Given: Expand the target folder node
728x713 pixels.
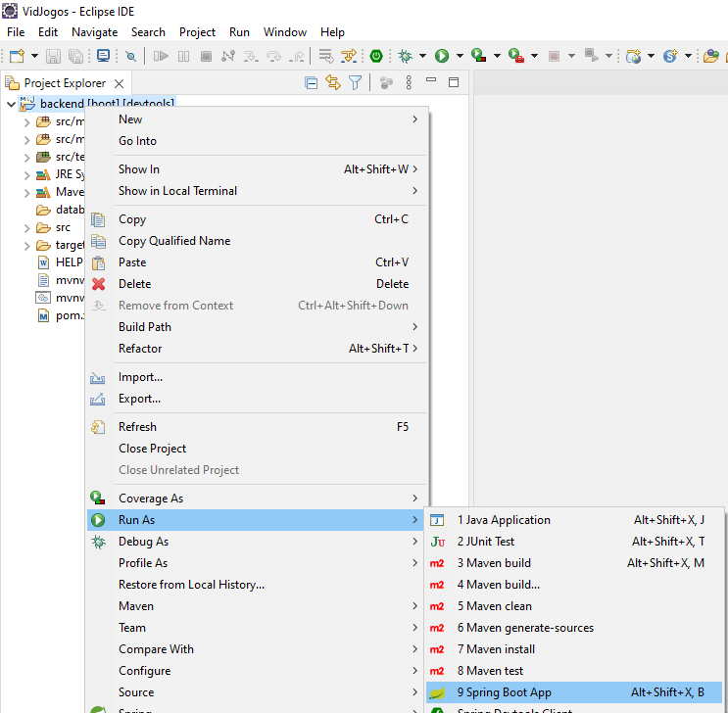Looking at the screenshot, I should point(26,246).
